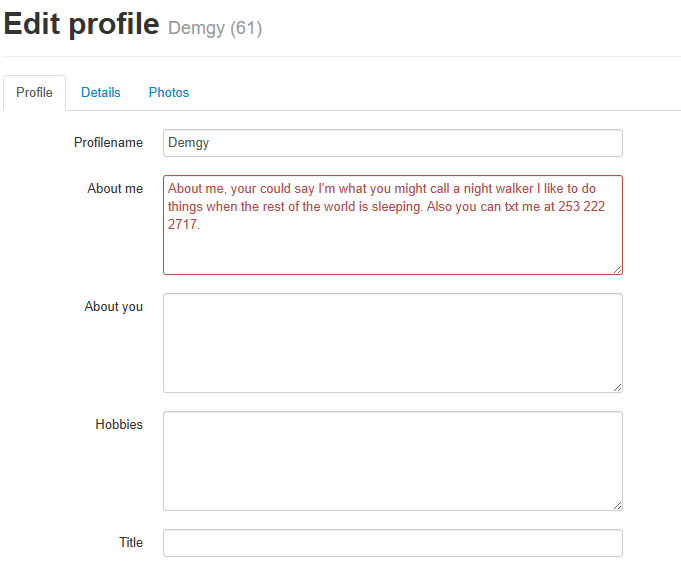The image size is (681, 571).
Task: Switch to the Photos tab
Action: click(169, 92)
